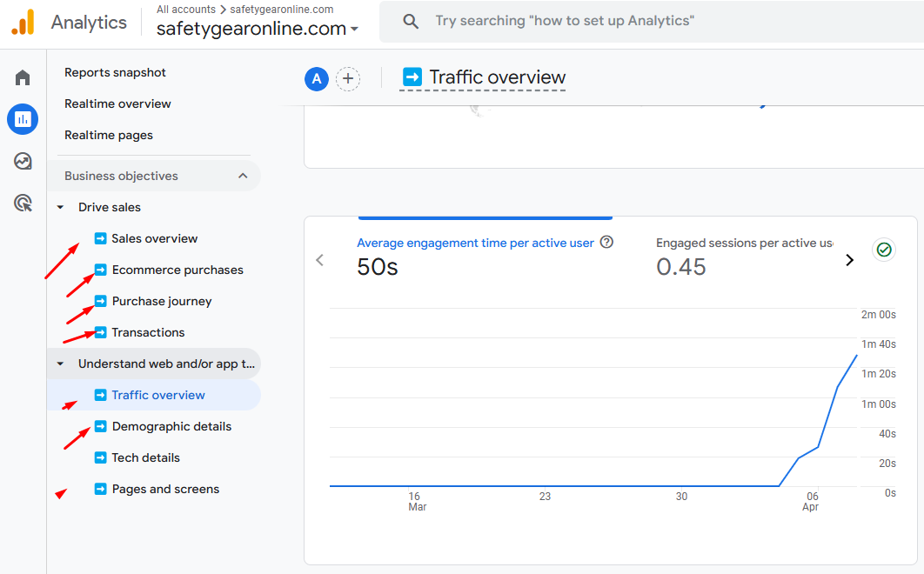Show previous metrics with left chevron
The image size is (924, 574).
pyautogui.click(x=320, y=260)
